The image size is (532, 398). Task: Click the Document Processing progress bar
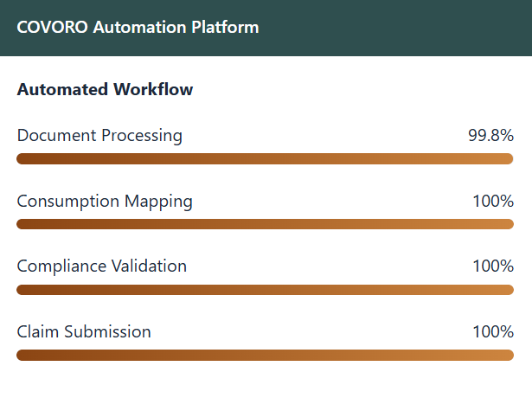click(266, 158)
